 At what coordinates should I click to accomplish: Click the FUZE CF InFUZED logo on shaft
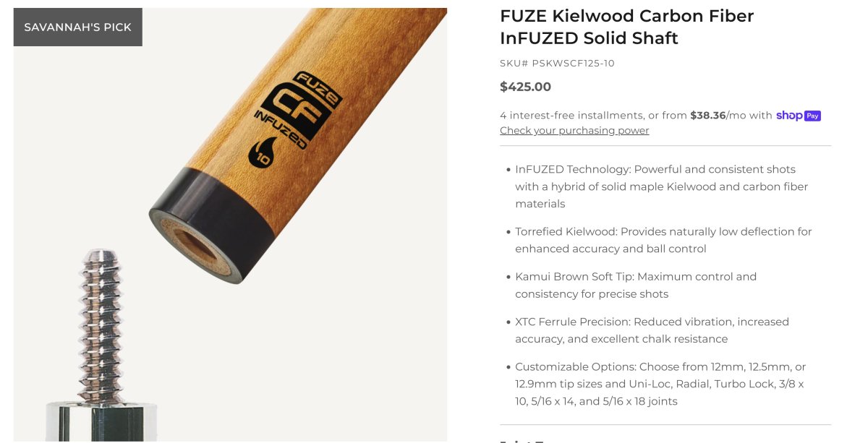click(x=298, y=108)
